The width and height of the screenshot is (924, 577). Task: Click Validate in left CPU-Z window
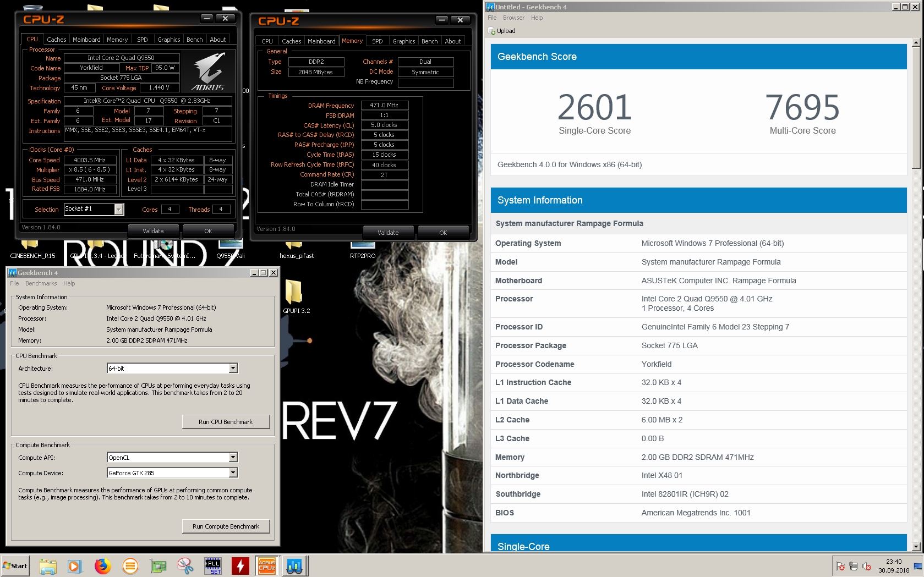pos(153,231)
